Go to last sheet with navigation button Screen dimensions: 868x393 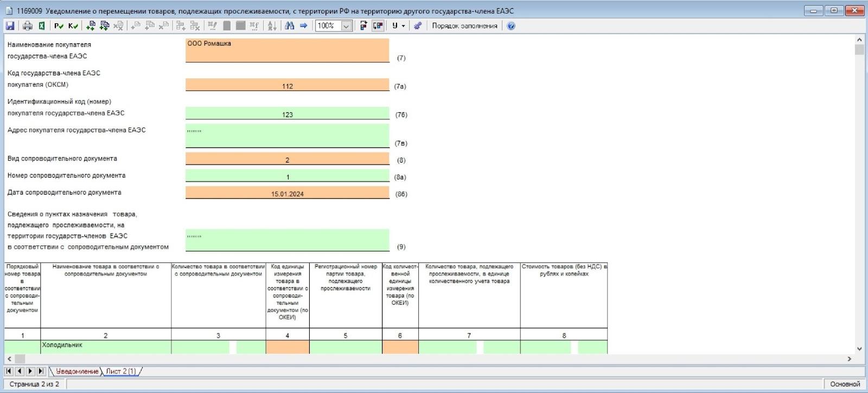coord(41,371)
